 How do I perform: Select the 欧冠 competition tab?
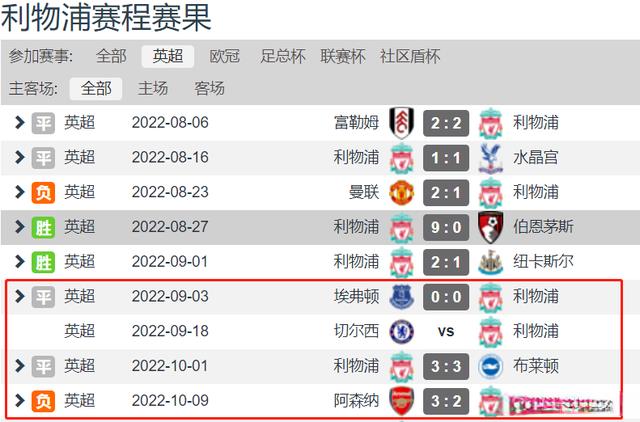pos(224,56)
